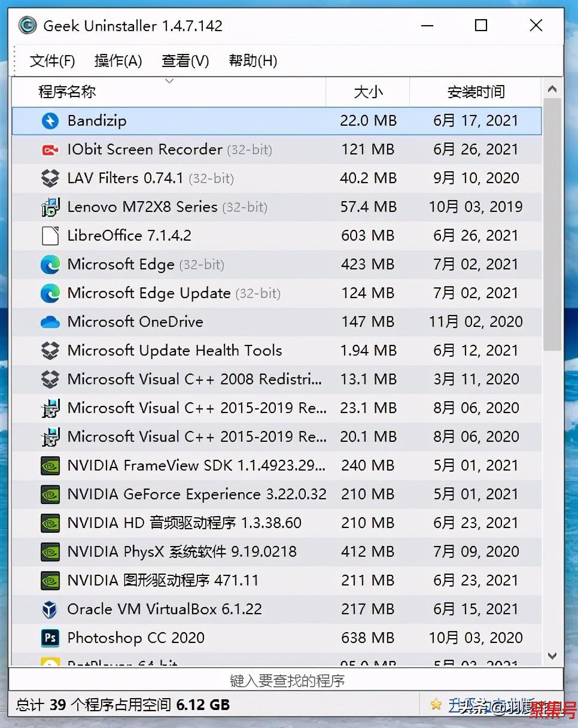Viewport: 578px width, 728px height.
Task: Click the IObit Screen Recorder icon
Action: point(50,150)
